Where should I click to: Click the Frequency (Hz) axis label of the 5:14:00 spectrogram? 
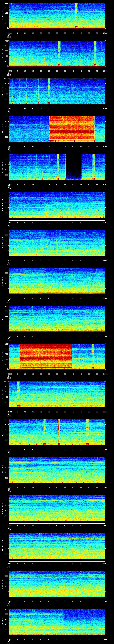(3, 16)
